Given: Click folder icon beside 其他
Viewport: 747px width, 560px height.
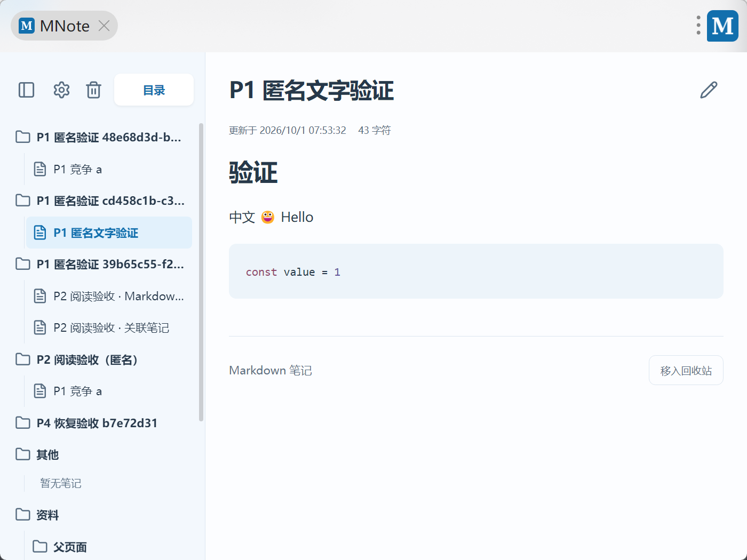Looking at the screenshot, I should point(23,454).
